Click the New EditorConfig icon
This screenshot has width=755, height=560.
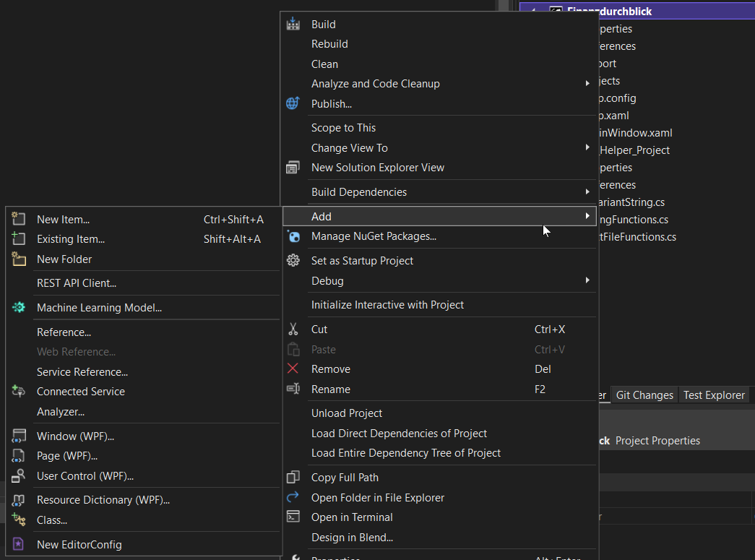coord(18,544)
